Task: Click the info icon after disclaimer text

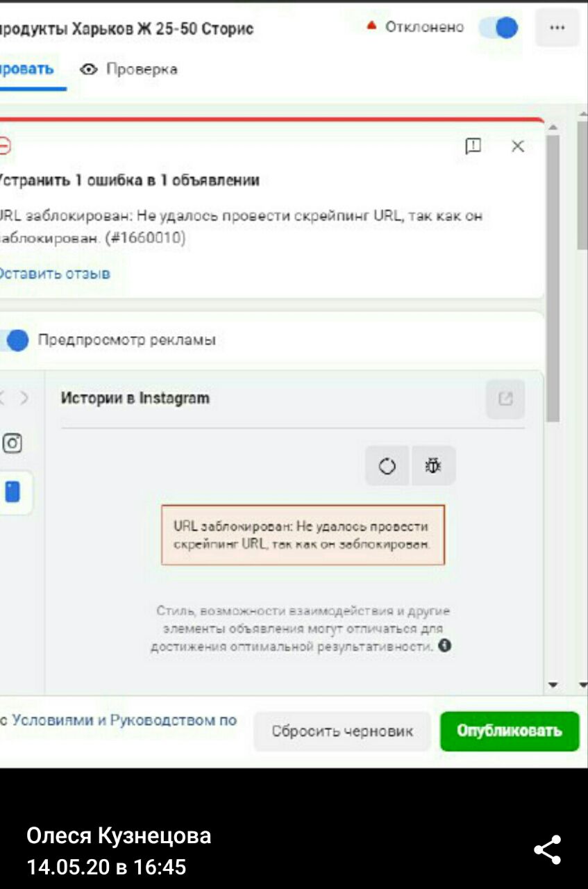Action: tap(445, 645)
